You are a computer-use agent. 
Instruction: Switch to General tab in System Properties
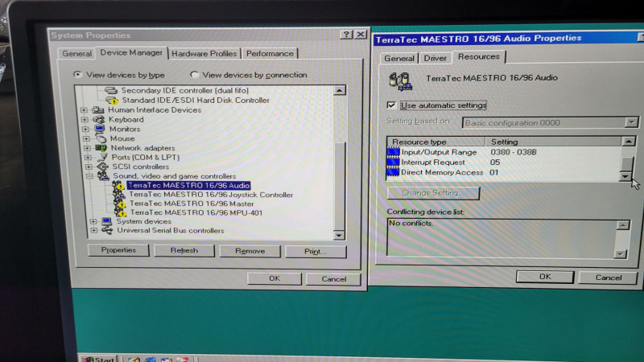point(76,53)
